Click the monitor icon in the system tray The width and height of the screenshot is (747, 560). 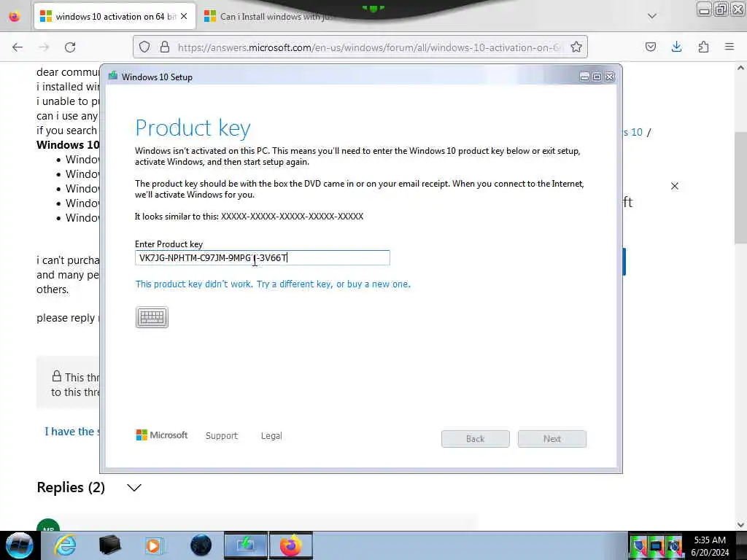point(657,545)
